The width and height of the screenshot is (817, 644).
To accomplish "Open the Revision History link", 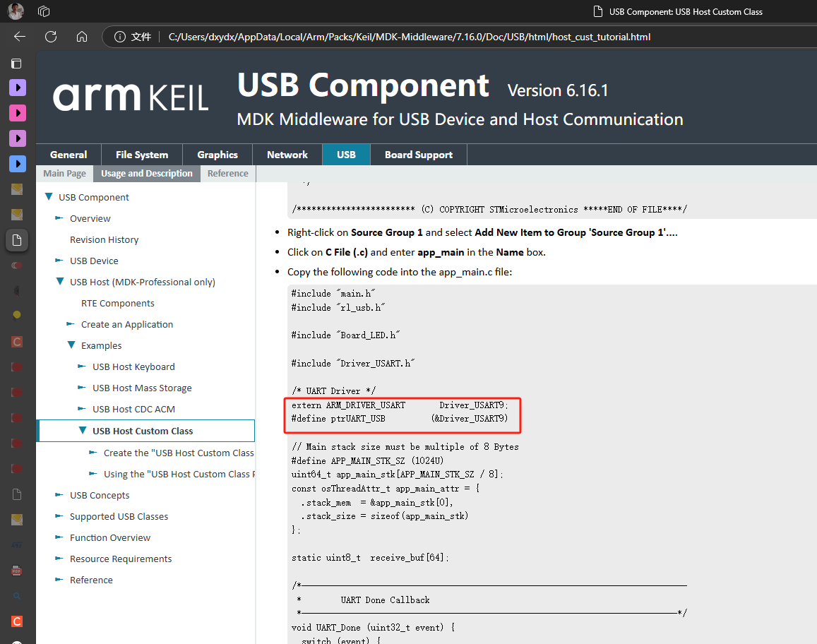I will (x=105, y=239).
